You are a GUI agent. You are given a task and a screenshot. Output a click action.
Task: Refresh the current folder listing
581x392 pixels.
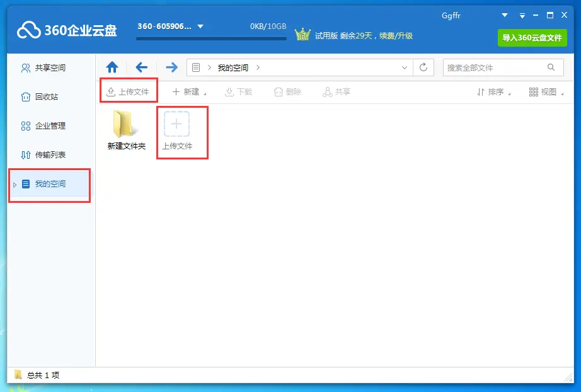pyautogui.click(x=423, y=67)
